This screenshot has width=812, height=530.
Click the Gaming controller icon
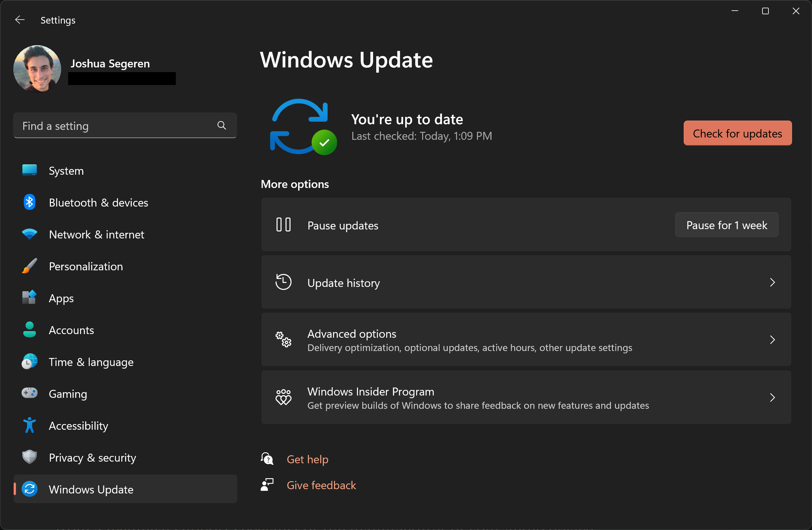[29, 393]
